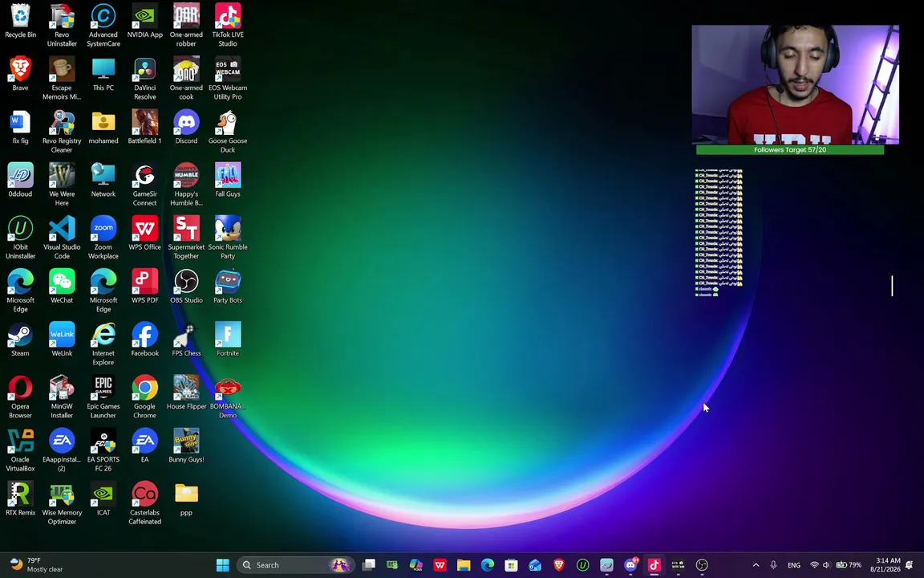The height and width of the screenshot is (578, 924).
Task: Open Happy's Humble Burger shortcut
Action: [x=186, y=185]
